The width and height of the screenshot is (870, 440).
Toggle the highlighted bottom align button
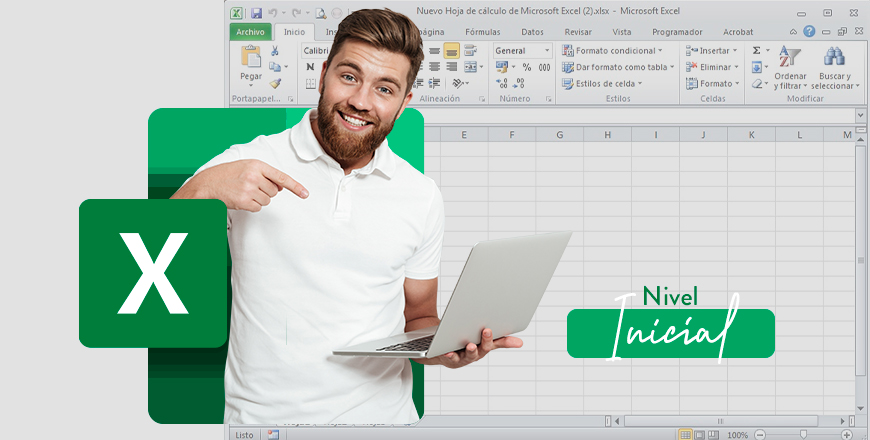coord(451,51)
